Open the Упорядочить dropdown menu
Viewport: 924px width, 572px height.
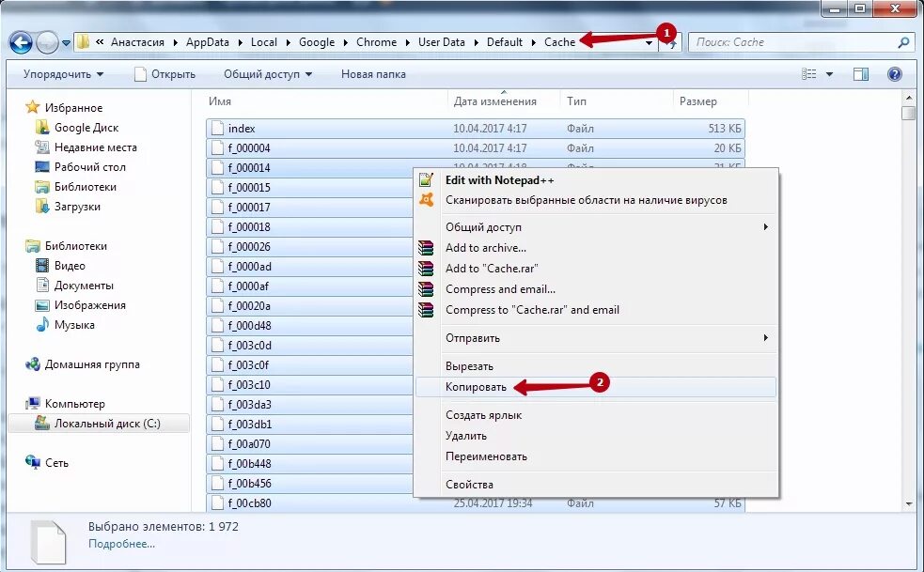click(63, 74)
